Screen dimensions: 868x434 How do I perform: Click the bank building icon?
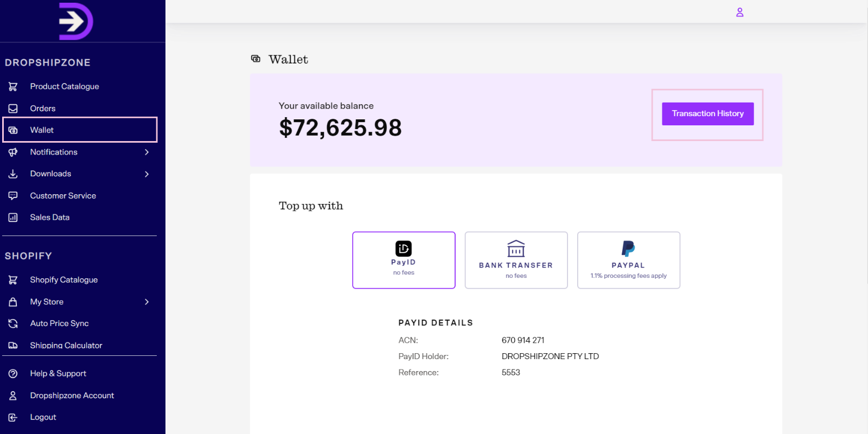pos(516,248)
